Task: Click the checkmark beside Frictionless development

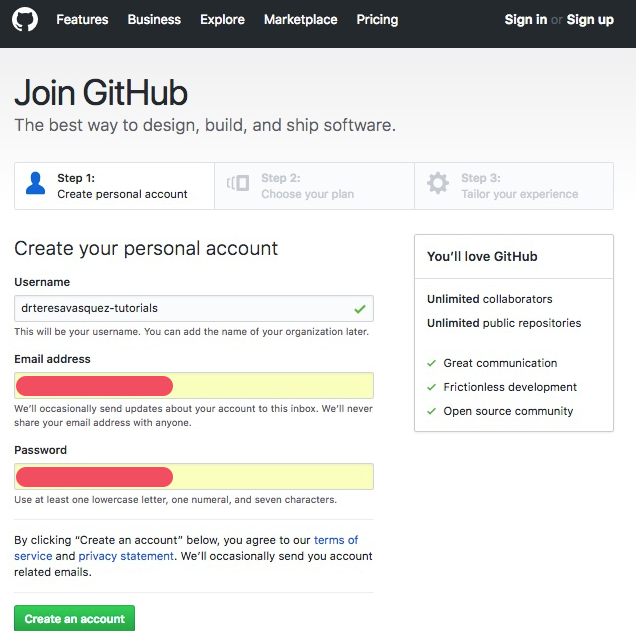Action: 432,387
